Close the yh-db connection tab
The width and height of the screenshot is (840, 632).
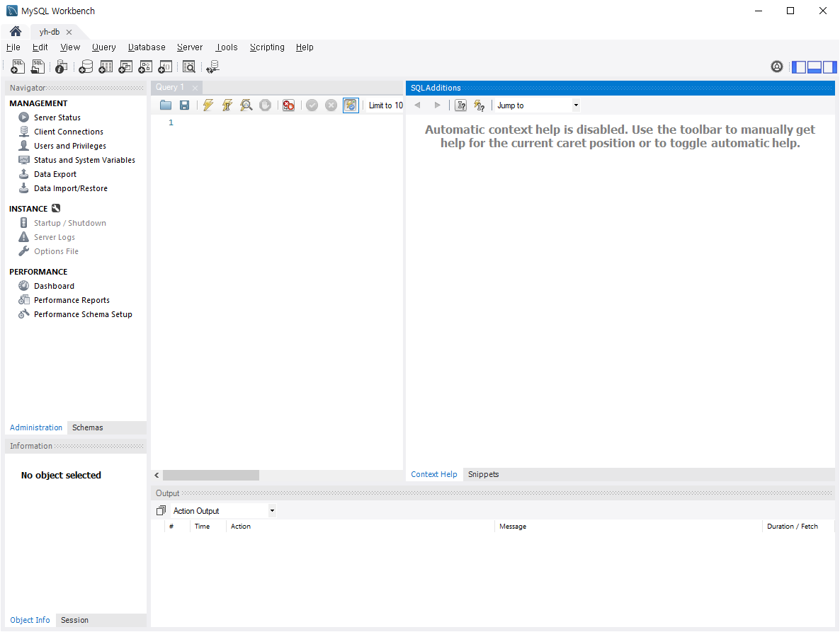point(69,32)
